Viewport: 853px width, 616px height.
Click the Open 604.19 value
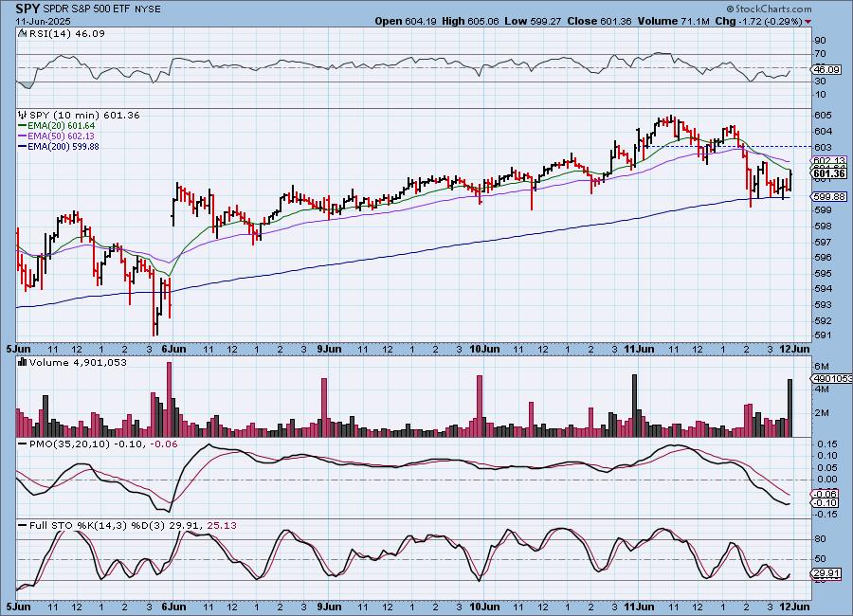tap(406, 21)
